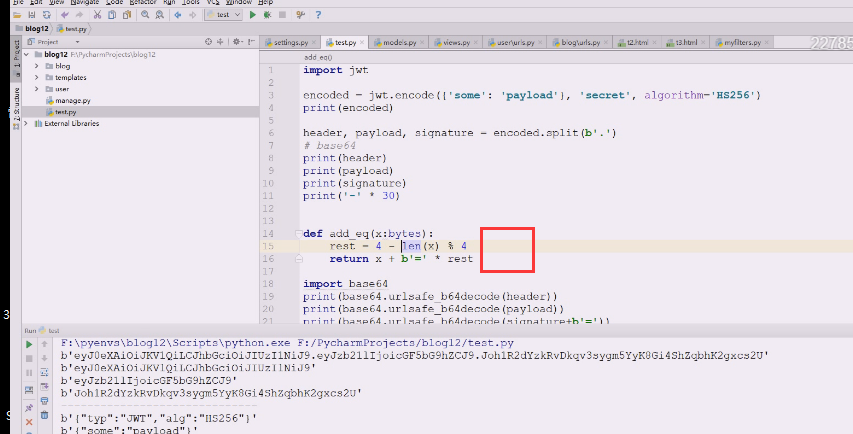Click the Settings wrench toolbar icon
Screen dimensions: 853x434
click(x=300, y=15)
